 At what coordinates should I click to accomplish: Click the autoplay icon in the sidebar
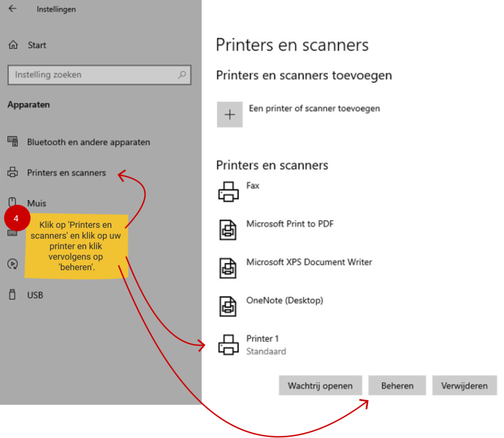(x=12, y=264)
